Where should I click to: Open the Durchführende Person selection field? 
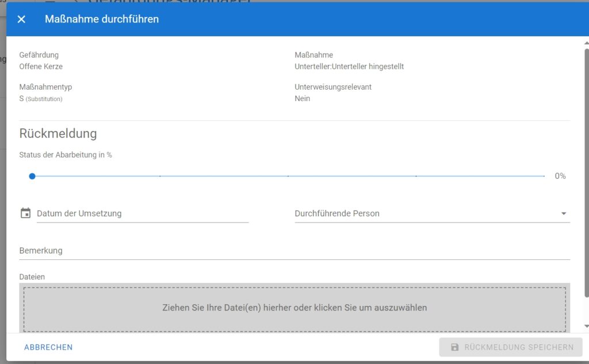pos(426,213)
